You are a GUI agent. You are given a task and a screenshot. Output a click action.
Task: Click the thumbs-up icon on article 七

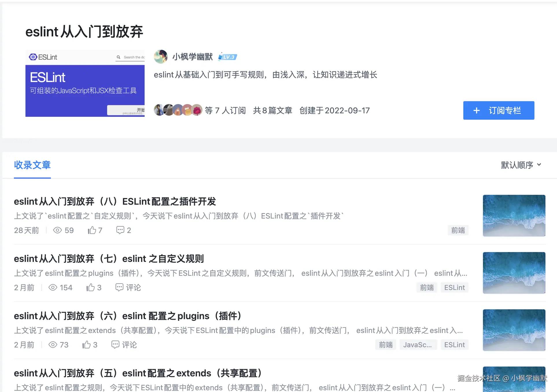point(91,287)
